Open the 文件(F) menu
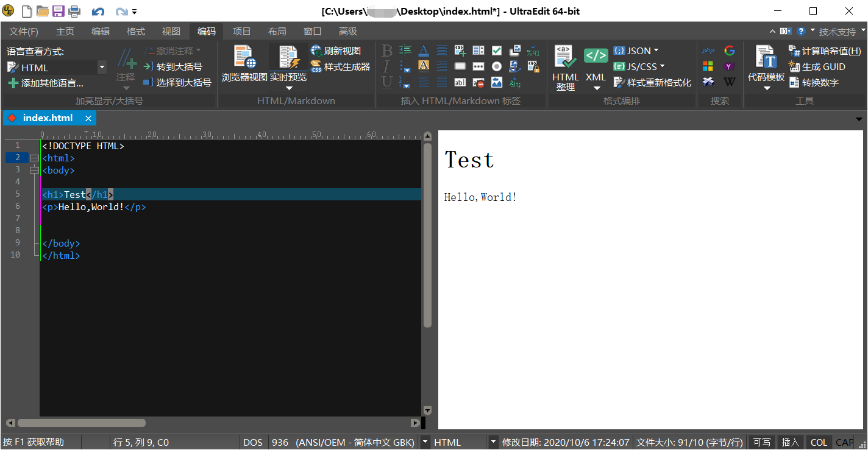This screenshot has height=450, width=868. [24, 32]
